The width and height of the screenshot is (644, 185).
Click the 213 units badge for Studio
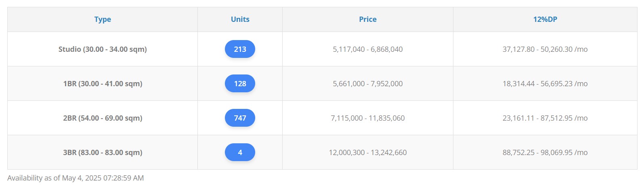(x=240, y=49)
